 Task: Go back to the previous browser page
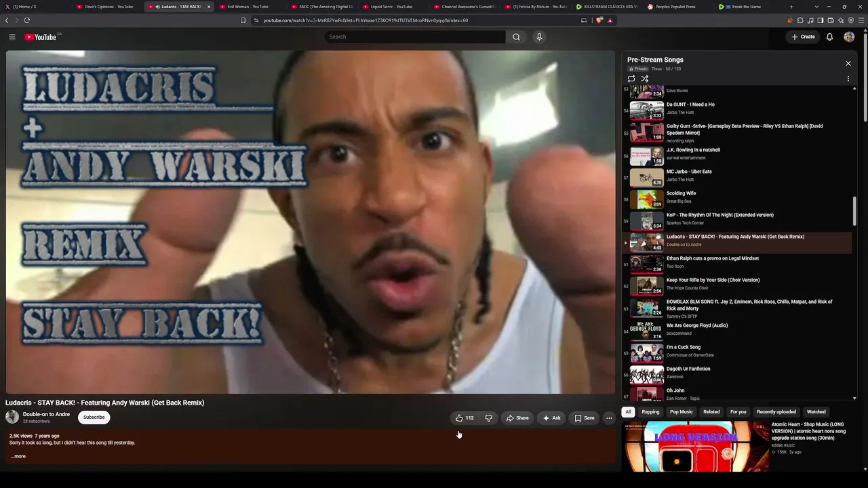pos(7,20)
